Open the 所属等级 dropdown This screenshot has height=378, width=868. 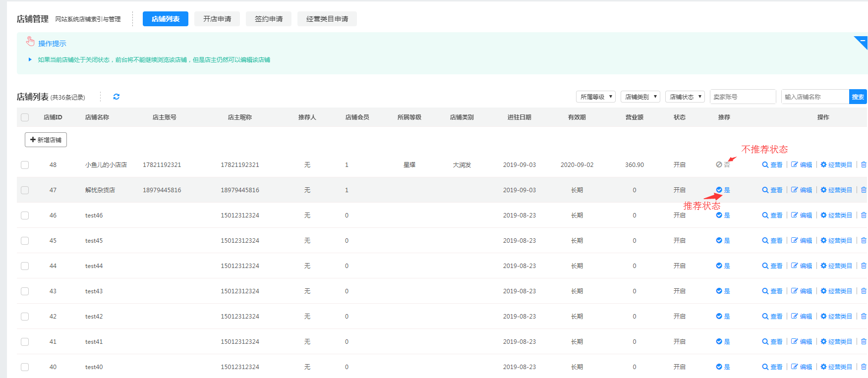tap(595, 97)
